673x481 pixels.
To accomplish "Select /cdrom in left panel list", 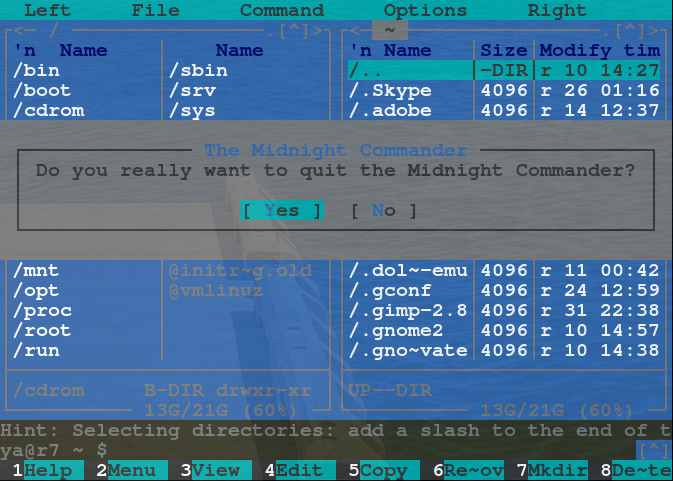I will pos(48,110).
